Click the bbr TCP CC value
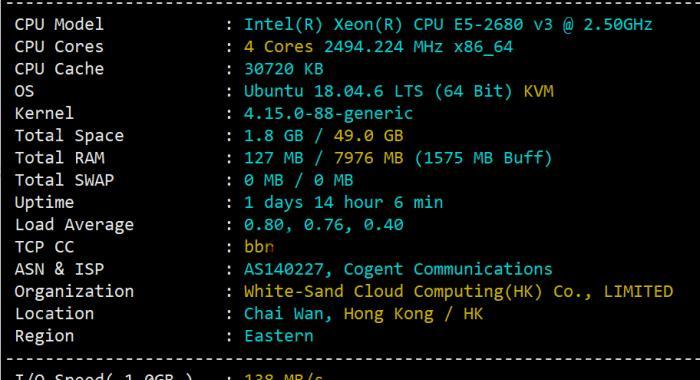Viewport: 700px width, 380px height. click(258, 247)
